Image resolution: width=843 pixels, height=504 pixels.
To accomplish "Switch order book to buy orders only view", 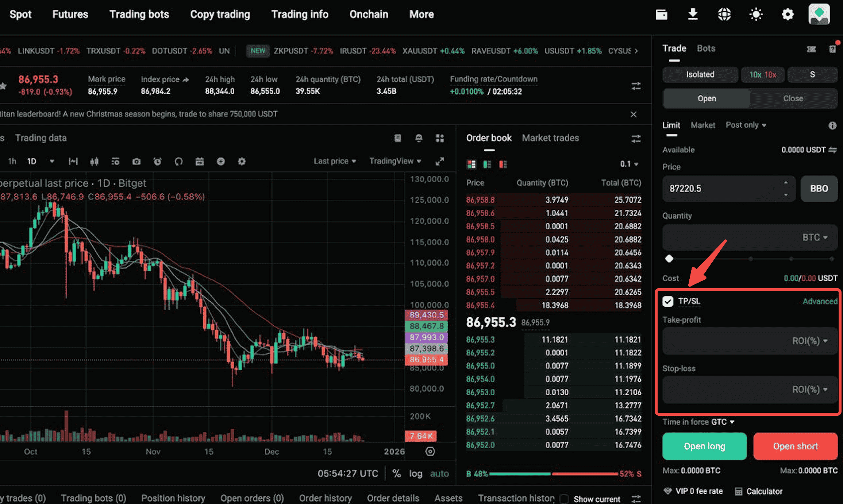I will point(487,164).
